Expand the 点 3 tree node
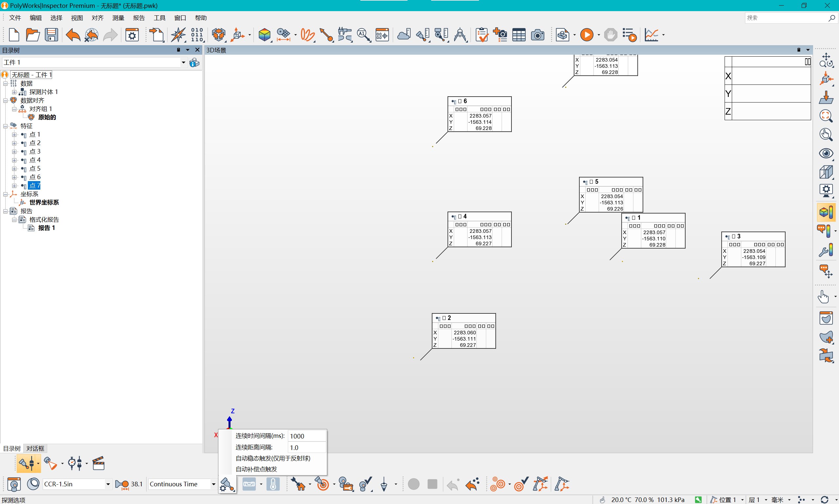 14,152
